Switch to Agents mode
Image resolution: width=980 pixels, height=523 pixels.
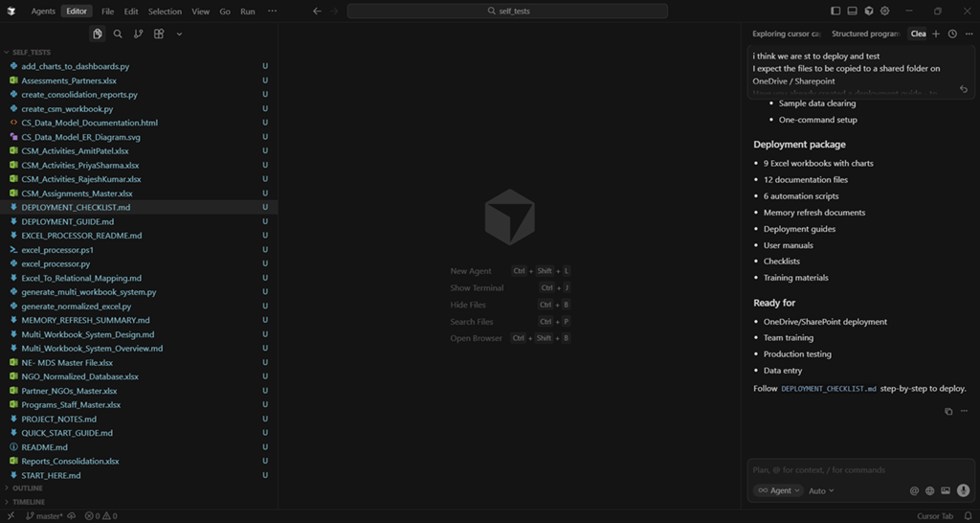(x=43, y=11)
